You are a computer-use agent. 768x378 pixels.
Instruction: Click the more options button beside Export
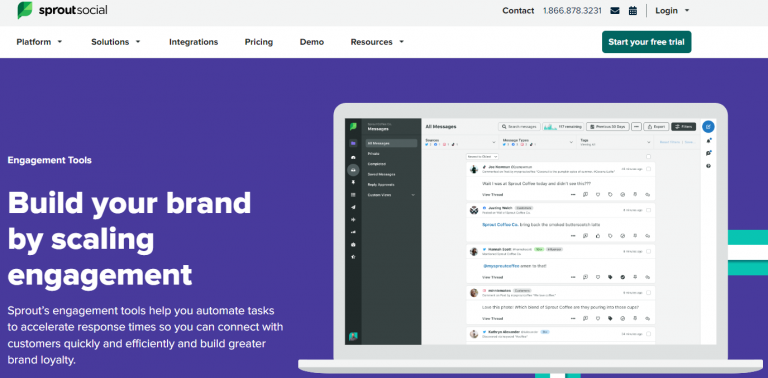click(636, 127)
